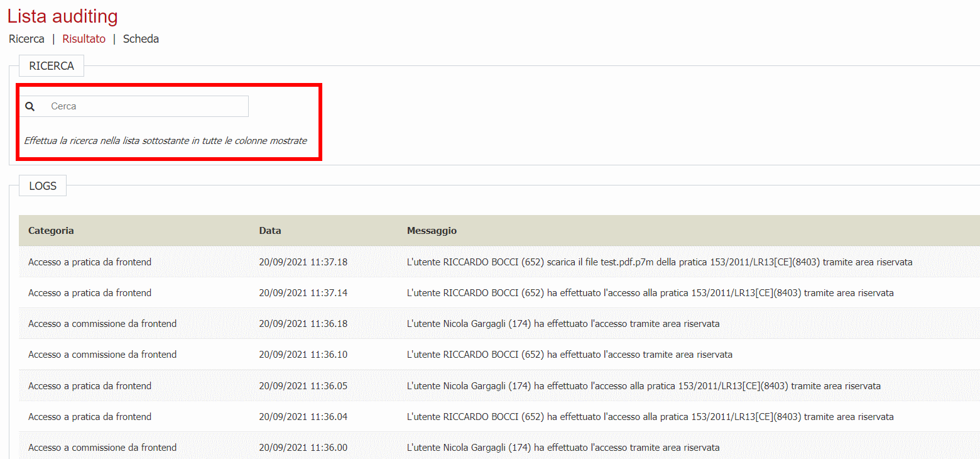Click the italic search hint text
This screenshot has height=459, width=980.
(x=165, y=141)
